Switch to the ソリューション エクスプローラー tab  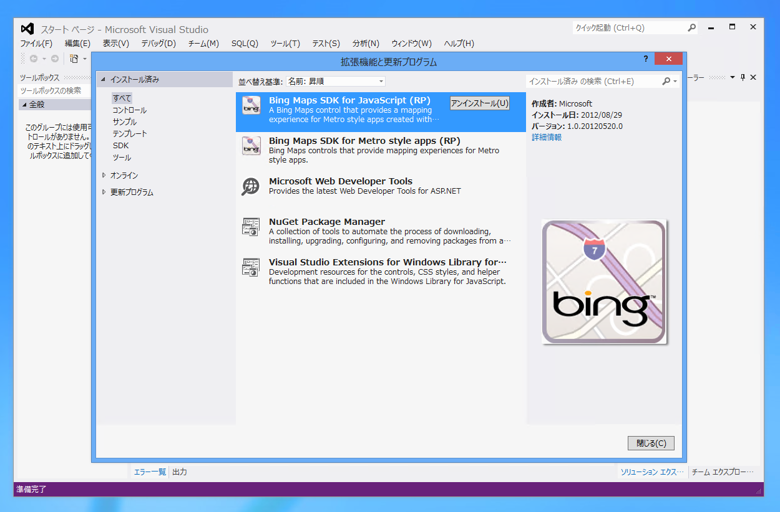click(x=652, y=472)
